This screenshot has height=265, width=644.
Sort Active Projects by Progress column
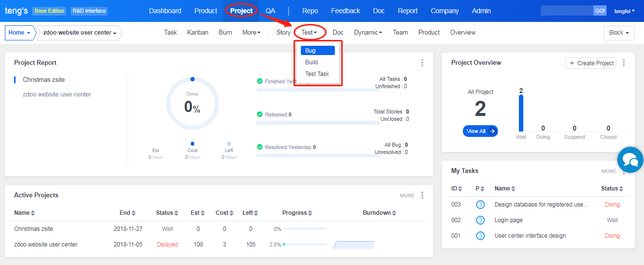[298, 213]
